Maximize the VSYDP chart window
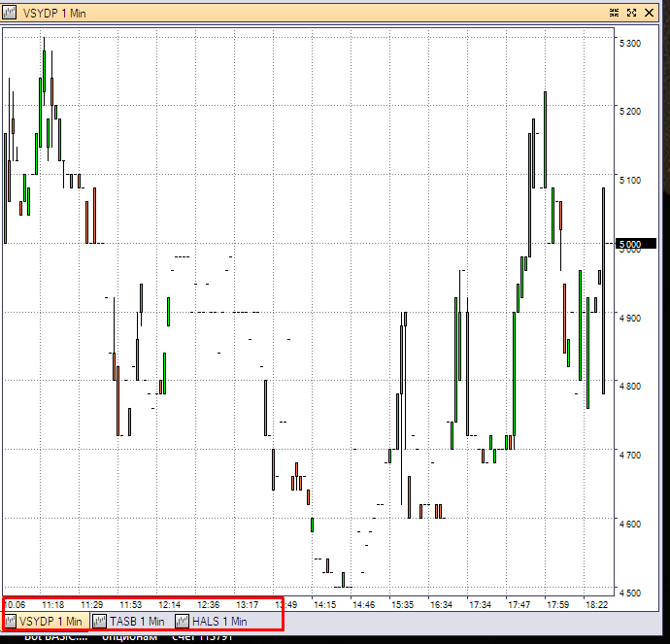The image size is (670, 644). 631,13
